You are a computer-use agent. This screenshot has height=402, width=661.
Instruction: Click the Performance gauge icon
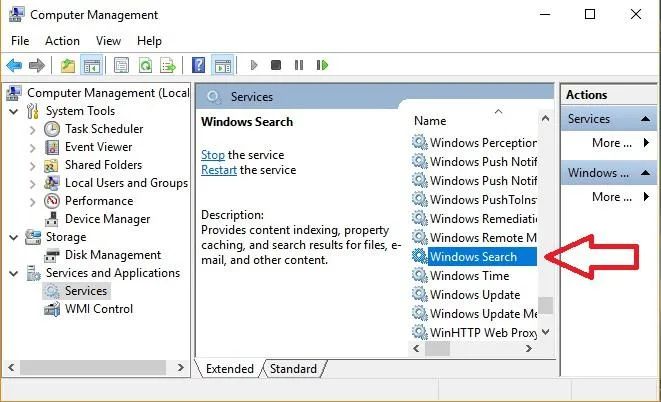point(51,201)
